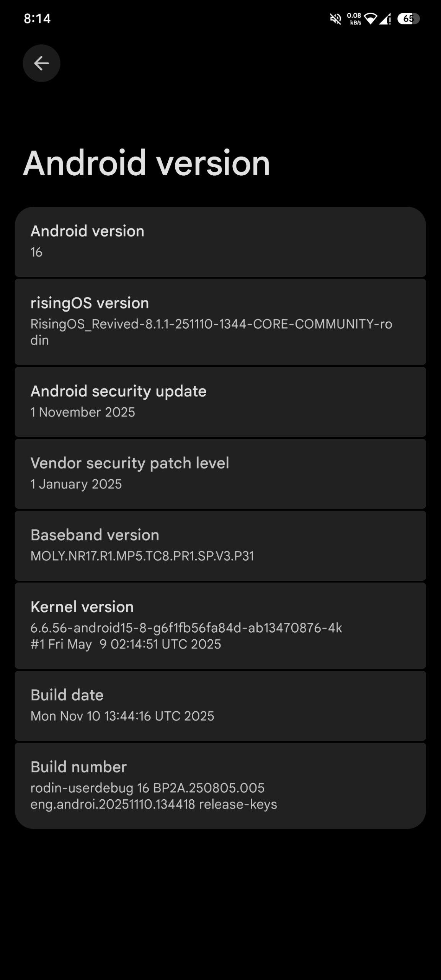Tap the Build number label
Viewport: 441px width, 980px height.
tap(78, 767)
